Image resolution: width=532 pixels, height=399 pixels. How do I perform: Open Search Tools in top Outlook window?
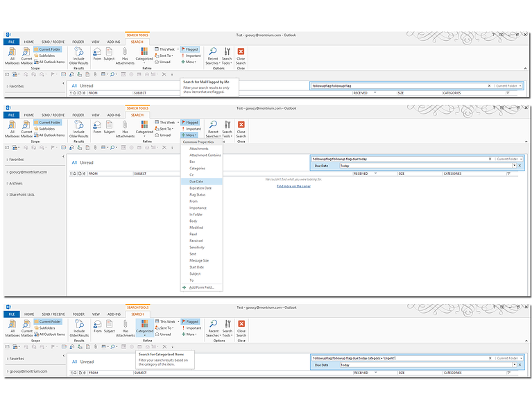[x=227, y=56]
